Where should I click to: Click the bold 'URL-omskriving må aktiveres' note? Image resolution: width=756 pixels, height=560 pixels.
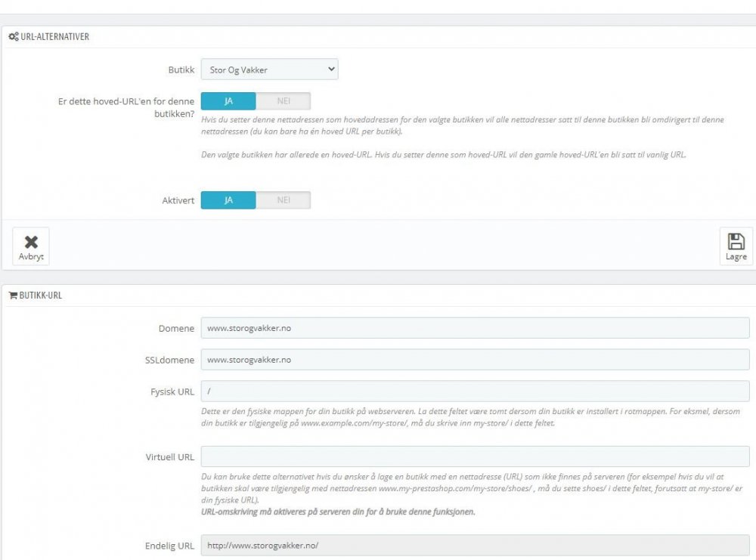click(338, 512)
